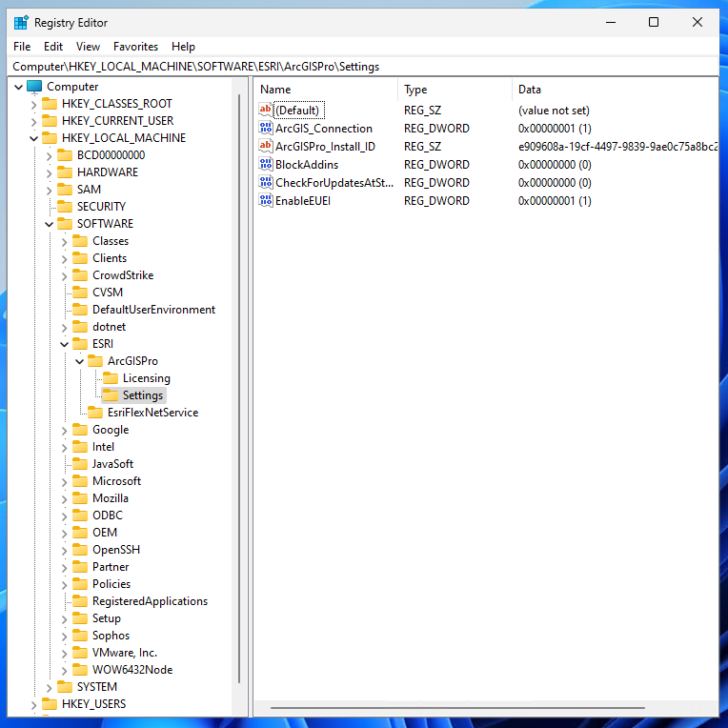The image size is (728, 728).
Task: Open the Edit menu
Action: click(53, 47)
